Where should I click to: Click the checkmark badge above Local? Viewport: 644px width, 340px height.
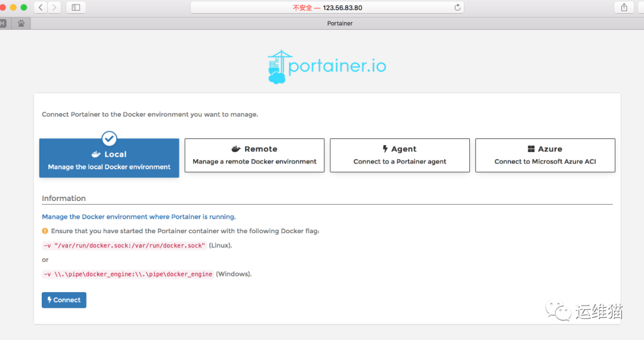pos(109,139)
